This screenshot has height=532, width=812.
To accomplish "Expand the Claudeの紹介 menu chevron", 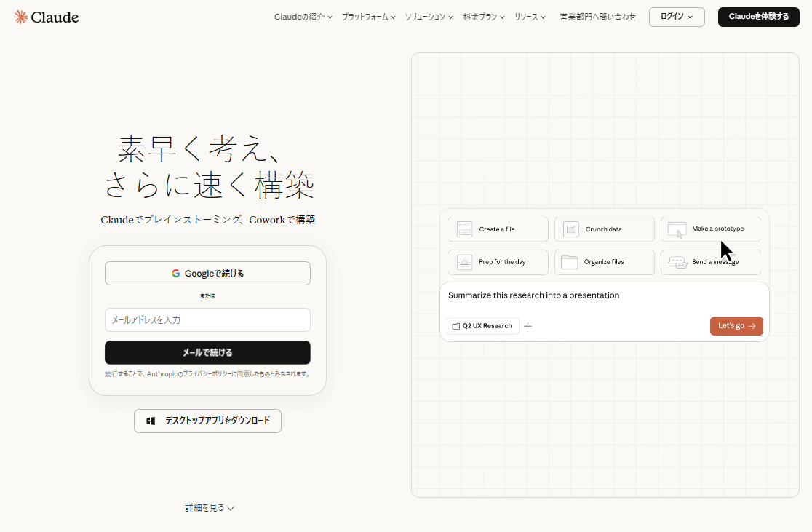I will point(330,17).
